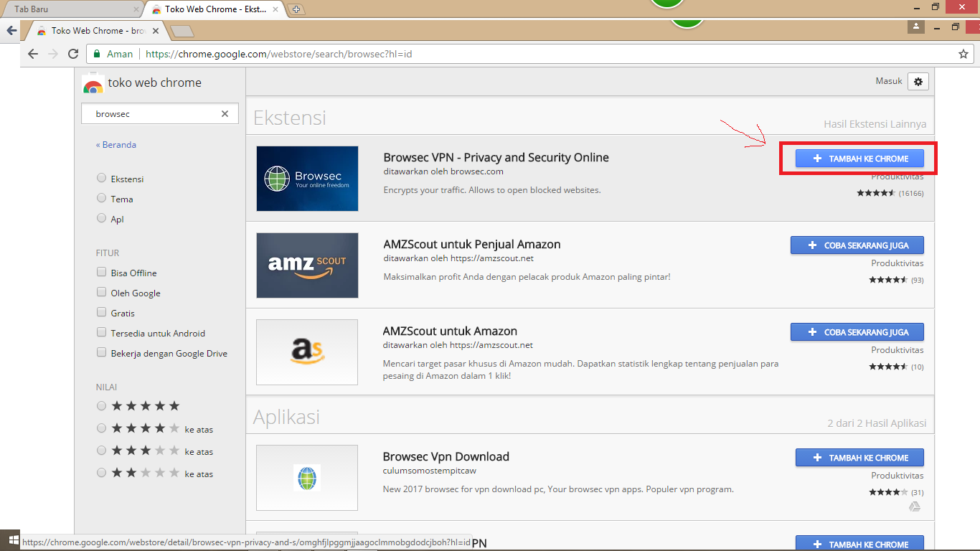The image size is (980, 551).
Task: Open the AMZScout untuk Amazon thumbnail
Action: pyautogui.click(x=307, y=352)
